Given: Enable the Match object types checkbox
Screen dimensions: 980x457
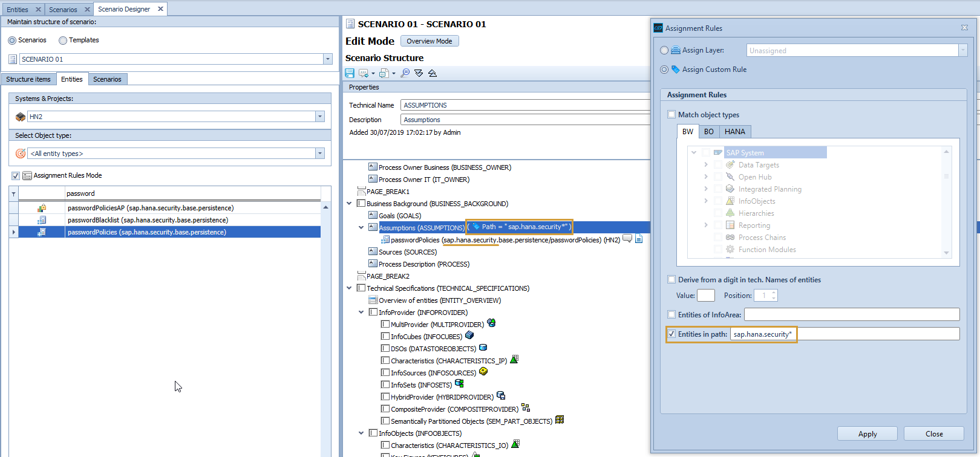Looking at the screenshot, I should [x=671, y=115].
